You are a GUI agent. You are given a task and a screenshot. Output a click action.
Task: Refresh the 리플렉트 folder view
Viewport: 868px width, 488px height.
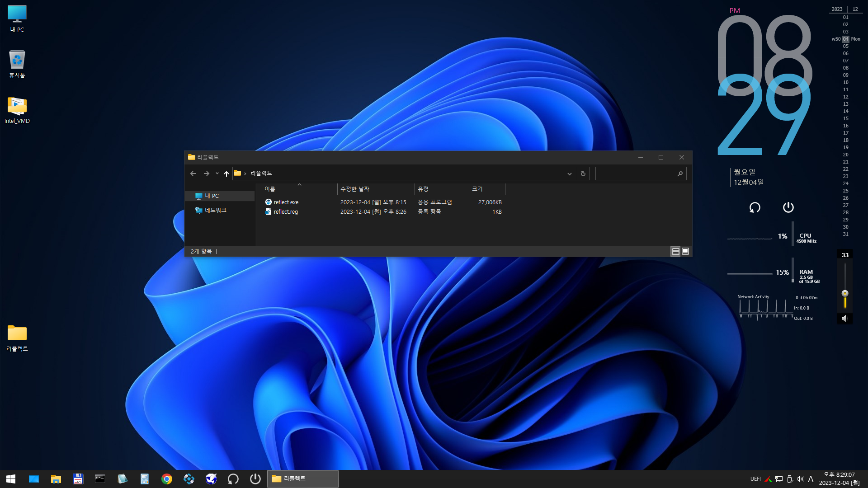583,174
